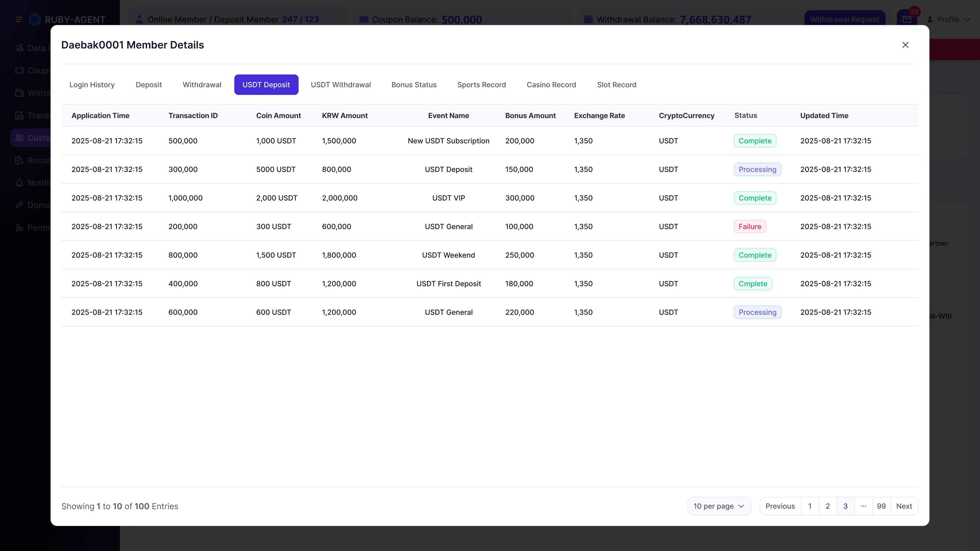This screenshot has width=980, height=551.
Task: Click the Coupon Balance ticket icon
Action: (364, 19)
